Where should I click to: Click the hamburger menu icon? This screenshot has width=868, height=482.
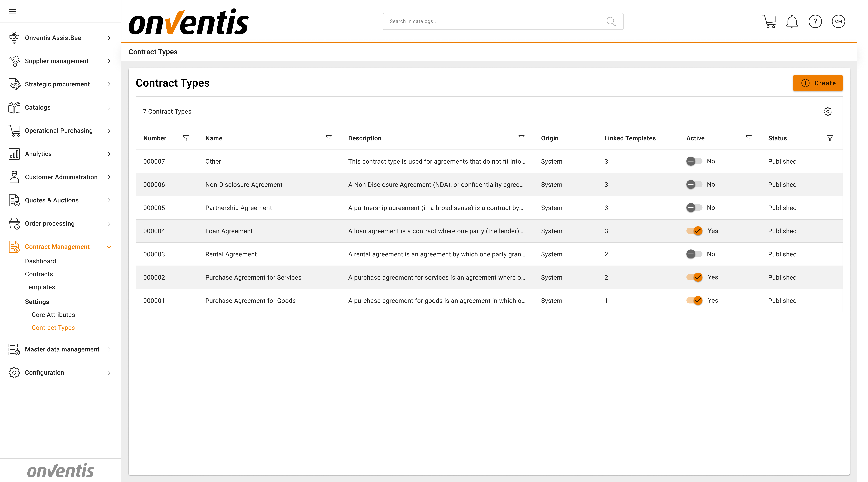pyautogui.click(x=13, y=11)
